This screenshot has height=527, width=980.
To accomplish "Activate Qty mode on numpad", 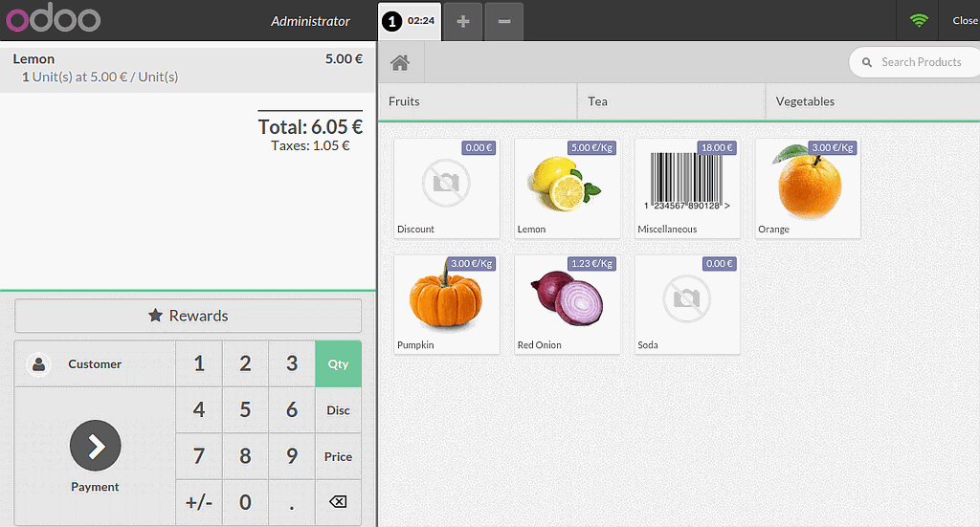I will (x=338, y=364).
